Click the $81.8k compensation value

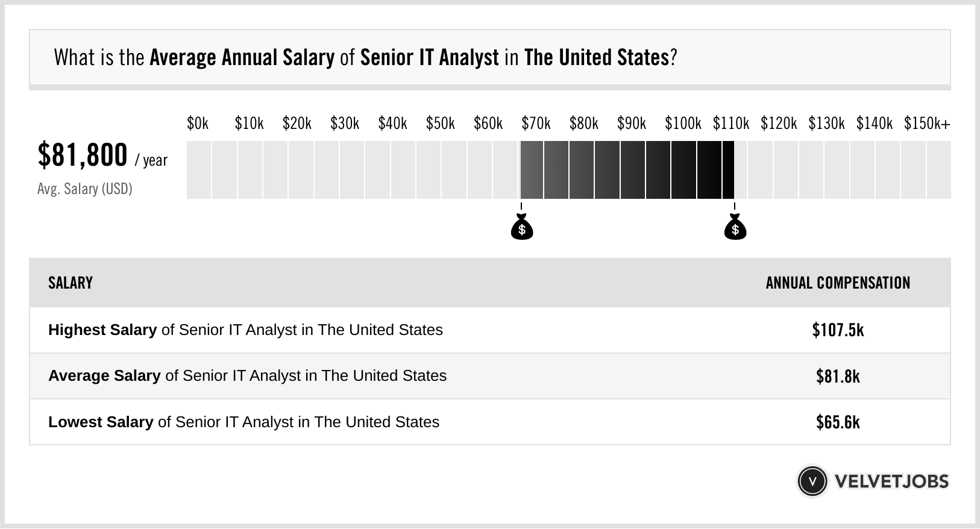838,376
